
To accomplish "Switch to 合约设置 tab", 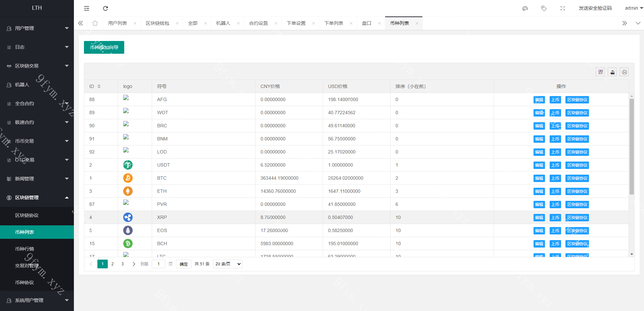I will pos(259,23).
